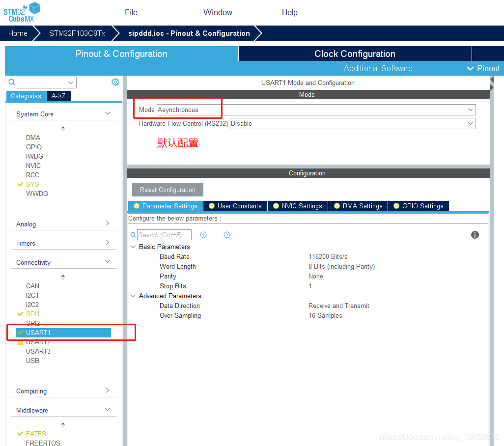This screenshot has height=446, width=504.
Task: Select IWDG peripheral
Action: [34, 156]
